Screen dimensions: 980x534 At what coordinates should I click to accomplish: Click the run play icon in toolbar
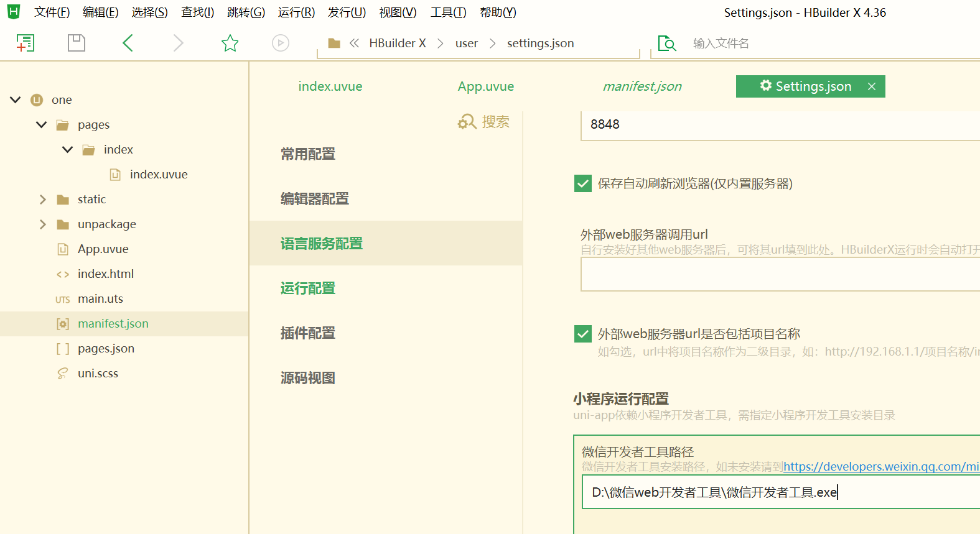pyautogui.click(x=281, y=43)
